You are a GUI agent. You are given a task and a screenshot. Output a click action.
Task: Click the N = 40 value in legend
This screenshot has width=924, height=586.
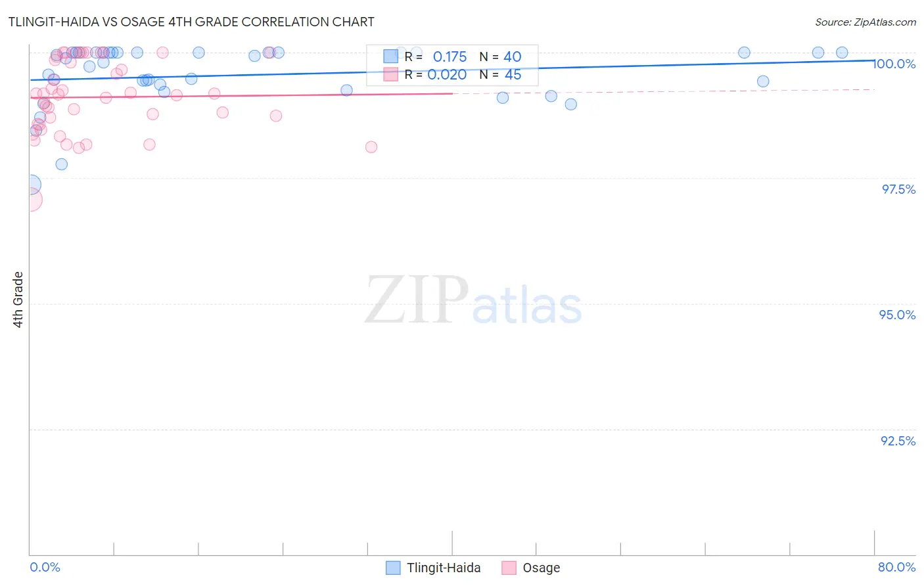500,56
